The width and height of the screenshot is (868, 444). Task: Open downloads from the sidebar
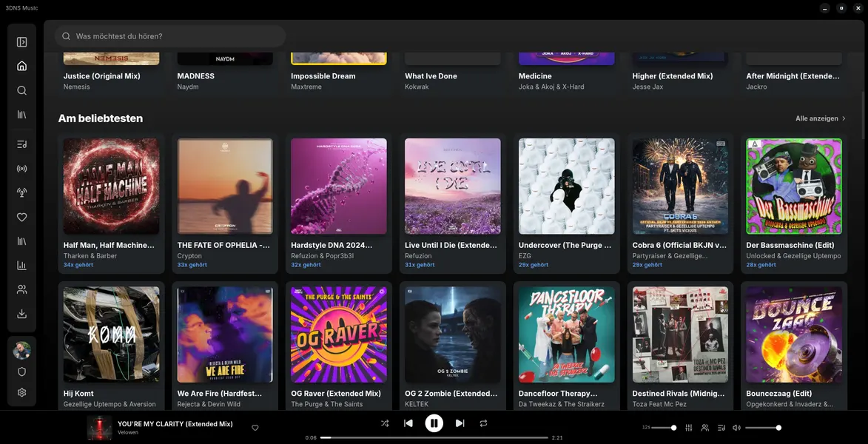point(21,314)
